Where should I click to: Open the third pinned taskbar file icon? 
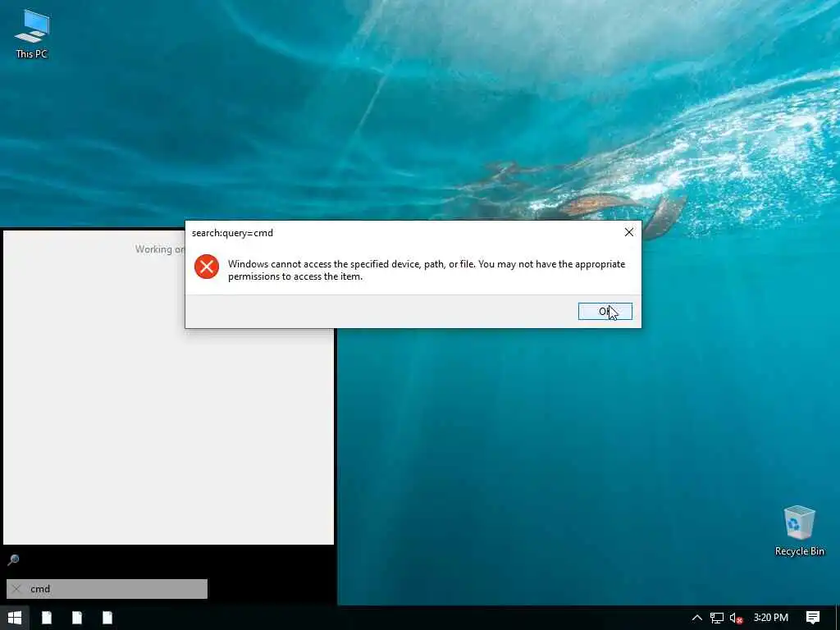point(107,618)
